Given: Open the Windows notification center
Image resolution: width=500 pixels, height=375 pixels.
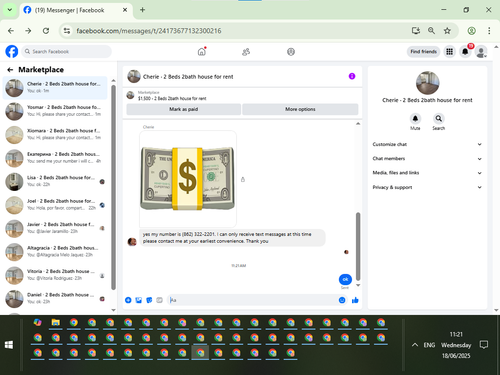Looking at the screenshot, I should [484, 344].
